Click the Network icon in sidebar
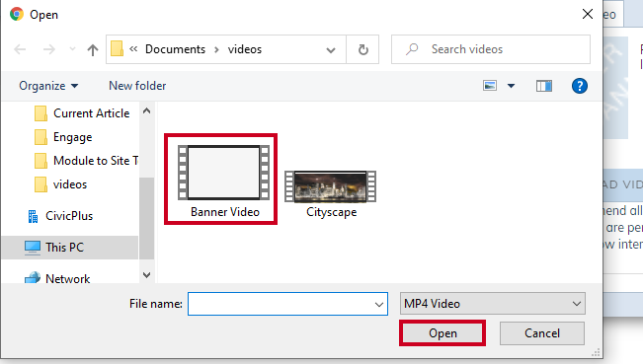The width and height of the screenshot is (643, 364). point(33,278)
